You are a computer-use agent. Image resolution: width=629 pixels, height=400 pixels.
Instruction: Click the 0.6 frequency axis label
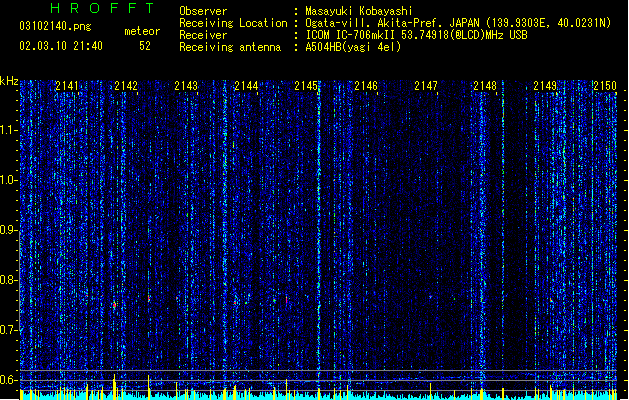tap(8, 380)
